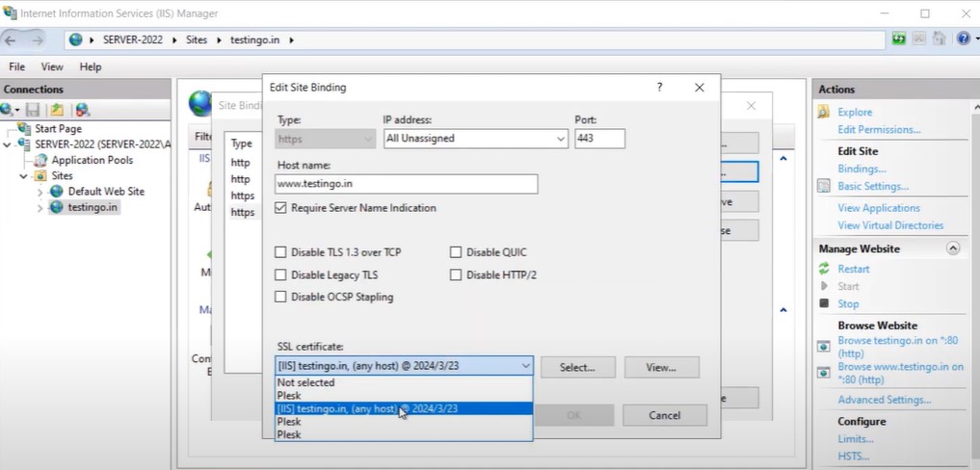Screen dimensions: 980x470
Task: Click browse icon beside Browse testingo.in on *:80
Action: (824, 347)
